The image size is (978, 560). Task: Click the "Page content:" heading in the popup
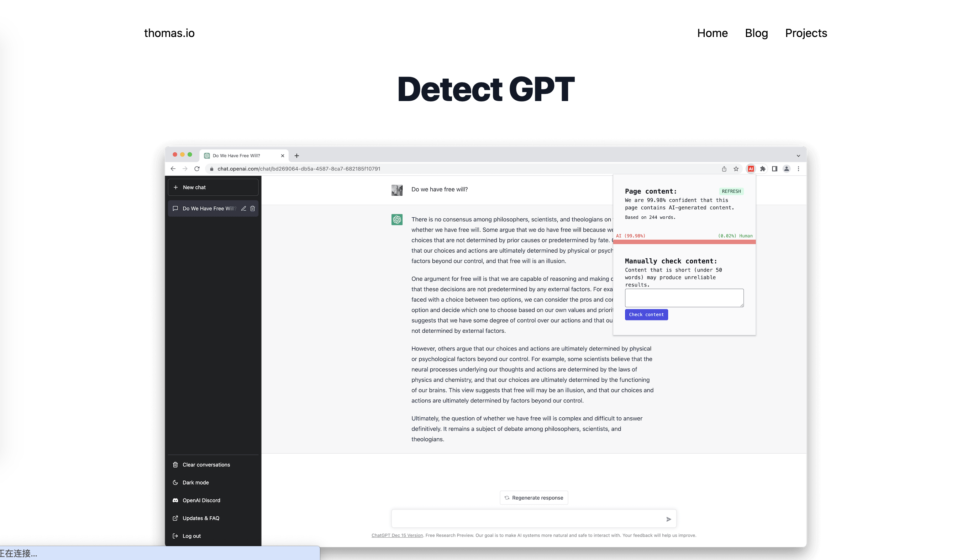651,191
